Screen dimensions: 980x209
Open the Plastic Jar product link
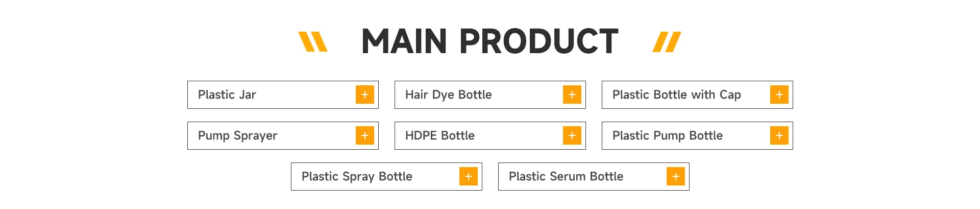point(227,95)
